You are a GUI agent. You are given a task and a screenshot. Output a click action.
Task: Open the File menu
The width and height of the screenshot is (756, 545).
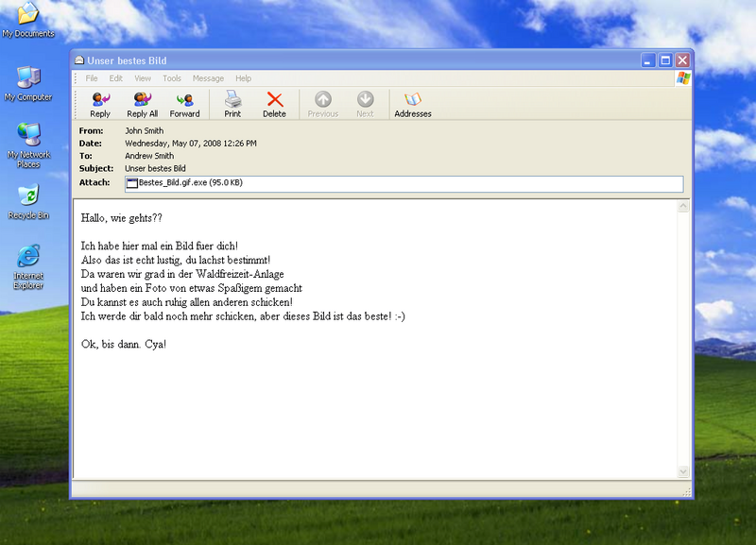click(x=92, y=78)
